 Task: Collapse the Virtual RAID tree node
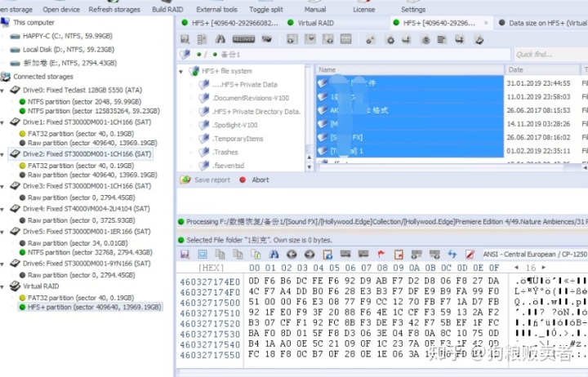tap(2, 286)
